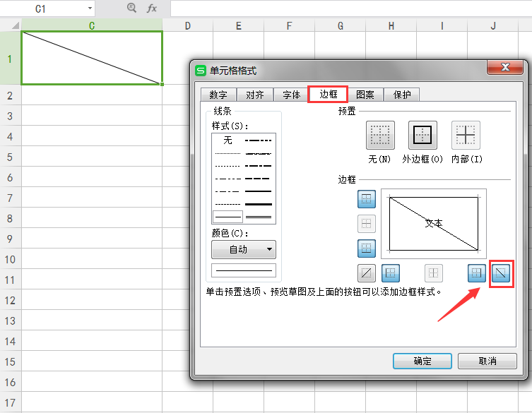Click the zoom magnifier icon in formula bar
Screen dimensions: 532x413
(131, 8)
